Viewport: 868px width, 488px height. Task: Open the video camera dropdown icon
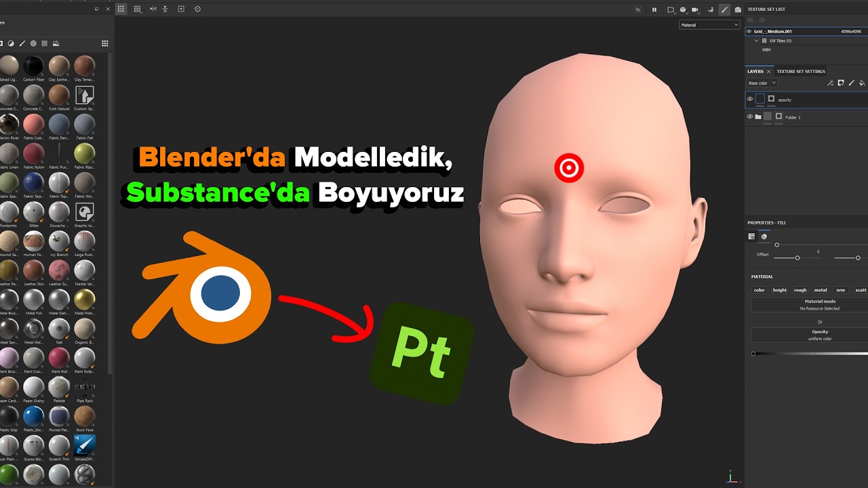coord(696,9)
